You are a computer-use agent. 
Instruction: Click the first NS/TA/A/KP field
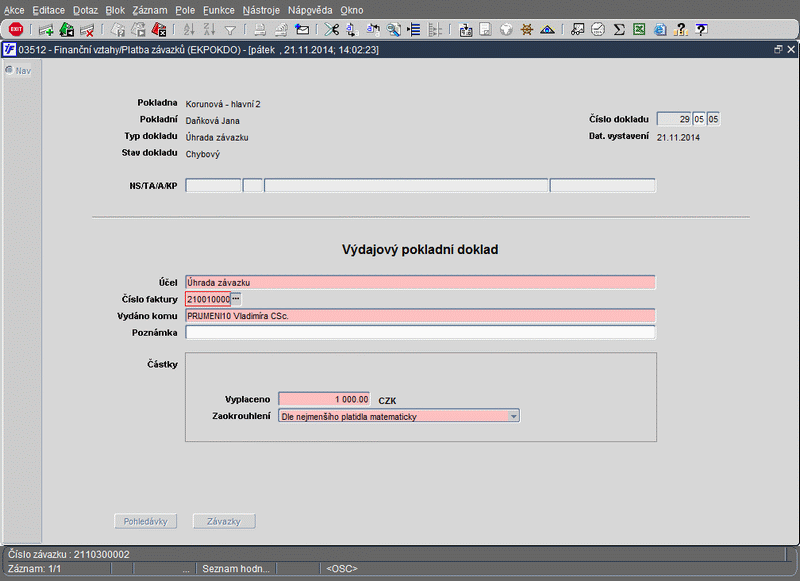(x=213, y=185)
